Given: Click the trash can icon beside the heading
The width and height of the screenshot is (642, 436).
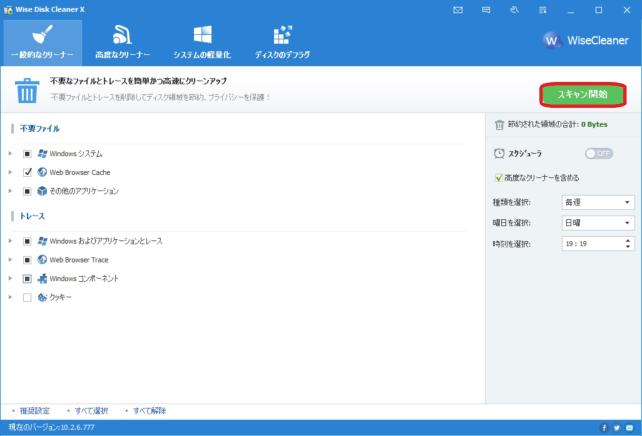Looking at the screenshot, I should pos(27,90).
